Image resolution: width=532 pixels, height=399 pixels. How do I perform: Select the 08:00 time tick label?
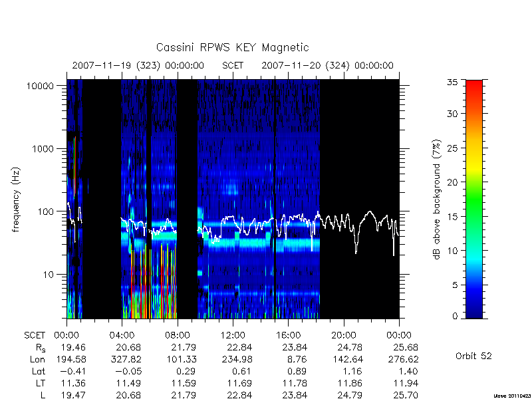[x=178, y=335]
